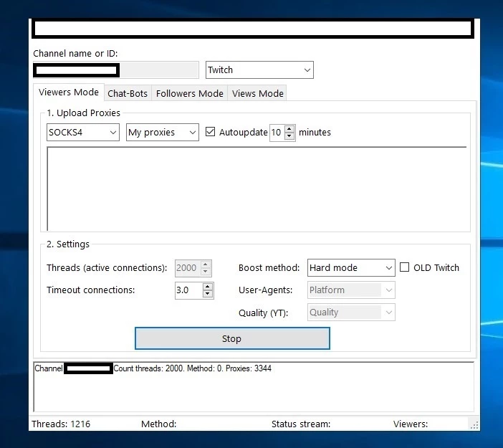
Task: Increase Timeout connections with up arrow
Action: (208, 287)
